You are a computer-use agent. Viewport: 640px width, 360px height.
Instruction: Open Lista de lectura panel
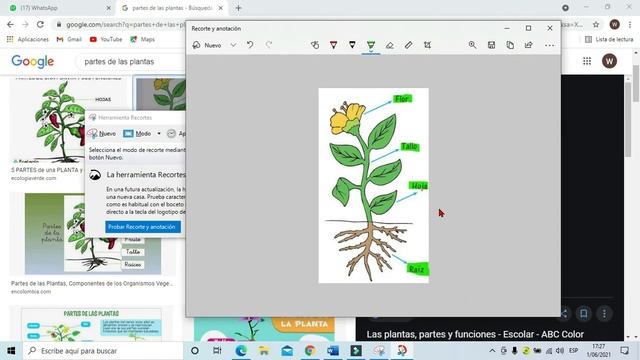point(609,39)
